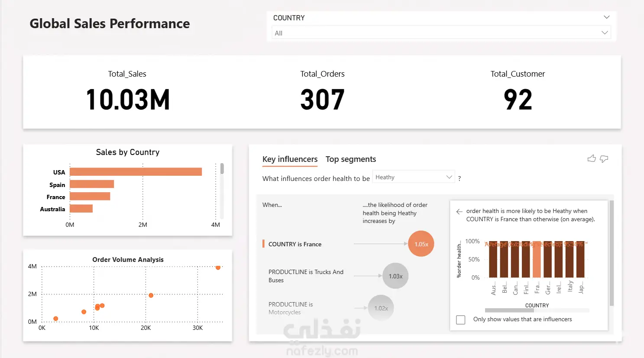The image size is (644, 358).
Task: Click the 'Order Volume Analysis' chart title
Action: click(128, 260)
